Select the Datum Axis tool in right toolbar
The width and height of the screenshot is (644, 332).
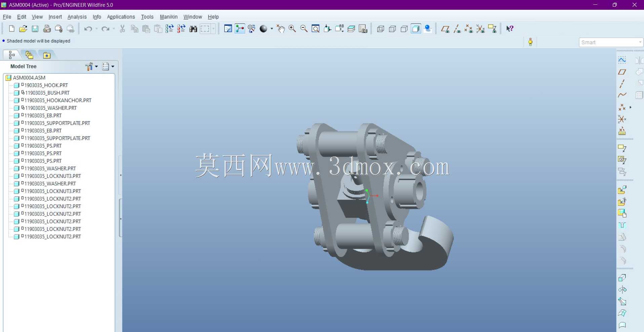click(x=622, y=83)
